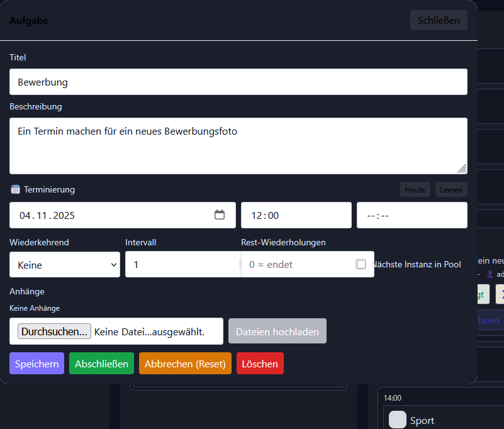504x429 pixels.
Task: Click the Wiederkehrend dropdown chevron arrow
Action: [113, 265]
